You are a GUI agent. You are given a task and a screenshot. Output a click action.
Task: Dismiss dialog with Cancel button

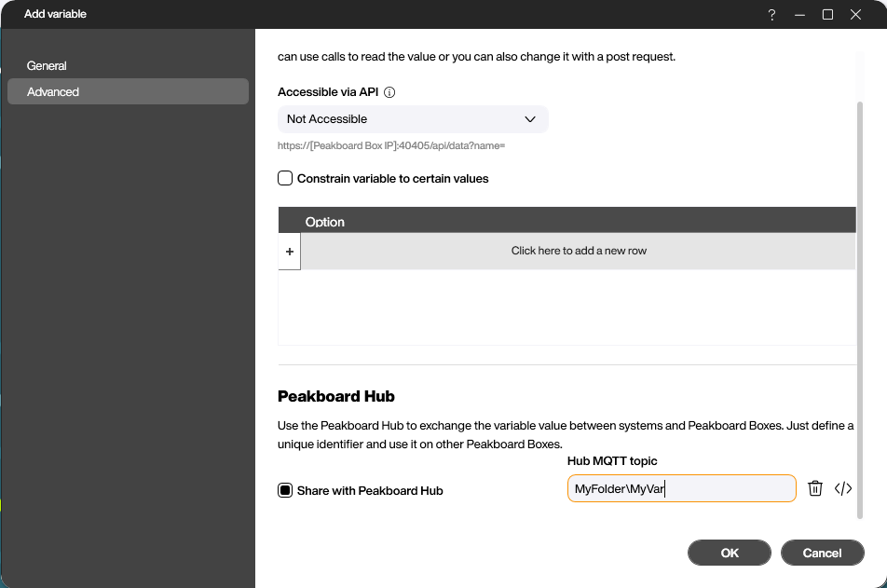(822, 553)
